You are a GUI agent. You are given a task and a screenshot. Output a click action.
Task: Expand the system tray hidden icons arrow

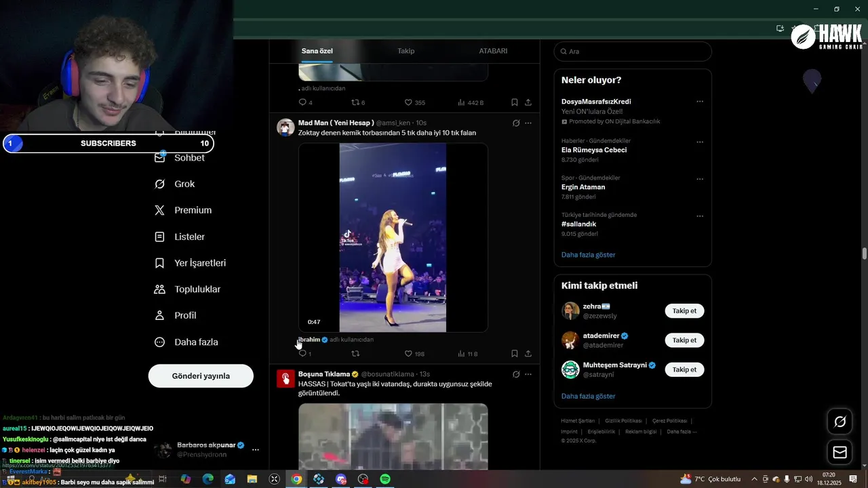tap(753, 479)
